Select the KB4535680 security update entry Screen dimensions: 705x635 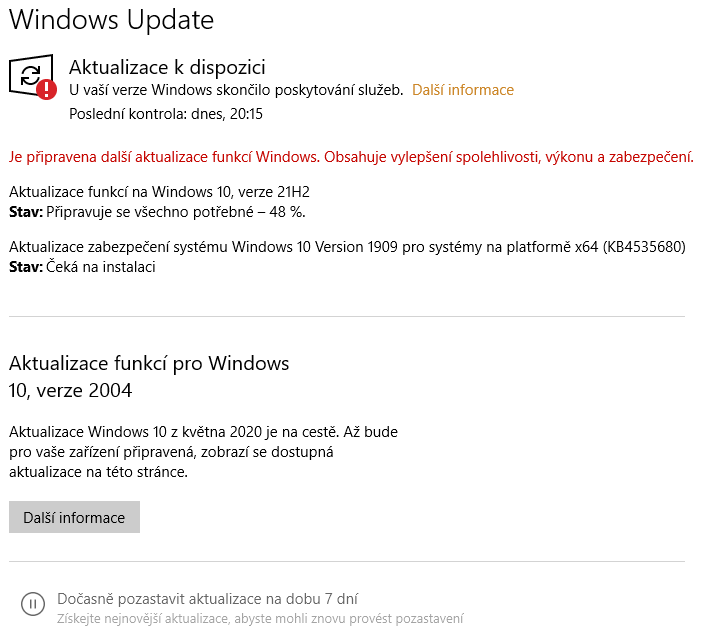pyautogui.click(x=347, y=247)
